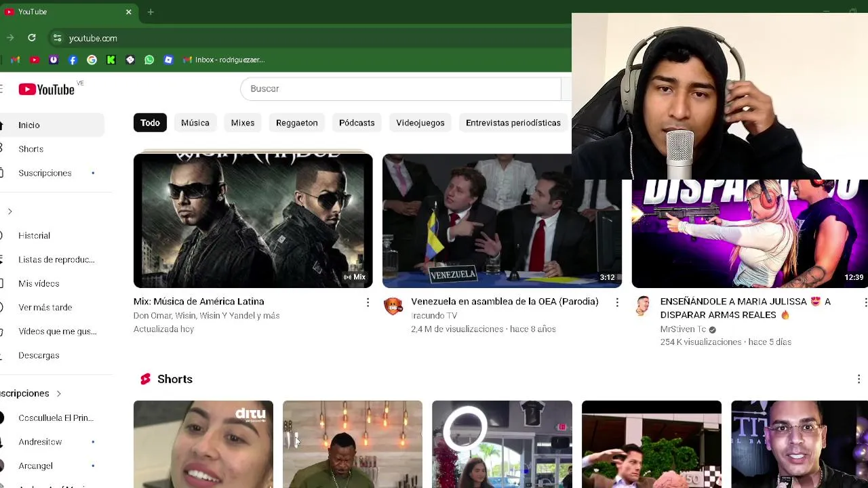
Task: Click the YouTube logo
Action: click(46, 89)
